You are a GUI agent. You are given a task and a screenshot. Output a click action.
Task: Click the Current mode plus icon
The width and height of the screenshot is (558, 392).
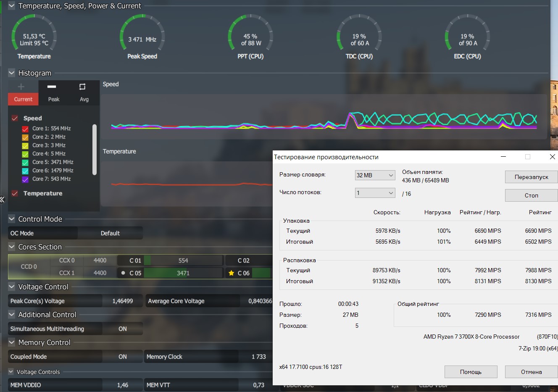pos(21,87)
